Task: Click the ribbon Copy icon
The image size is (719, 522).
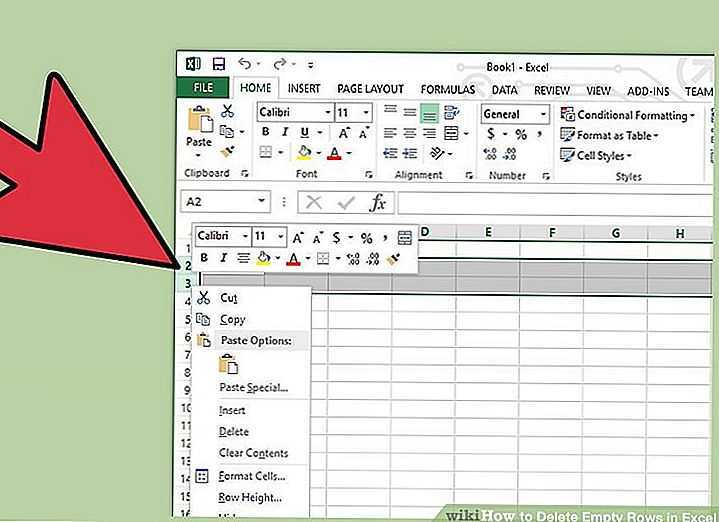Action: [227, 132]
